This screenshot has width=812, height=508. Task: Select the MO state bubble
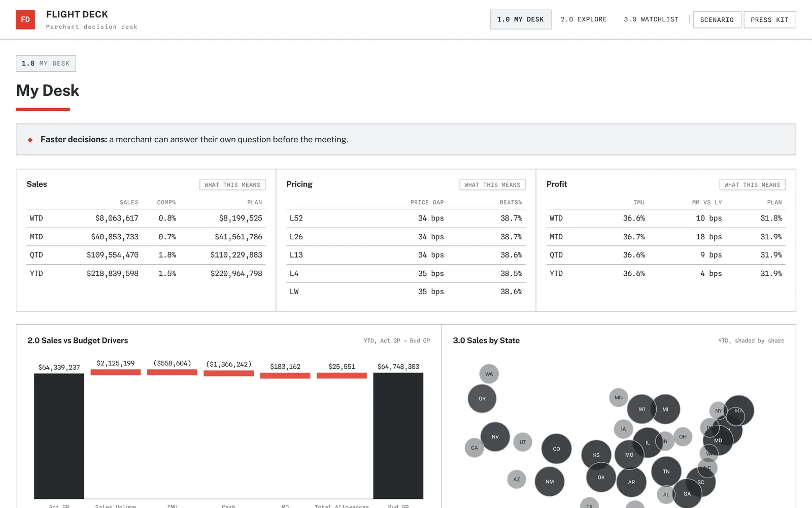click(x=629, y=455)
